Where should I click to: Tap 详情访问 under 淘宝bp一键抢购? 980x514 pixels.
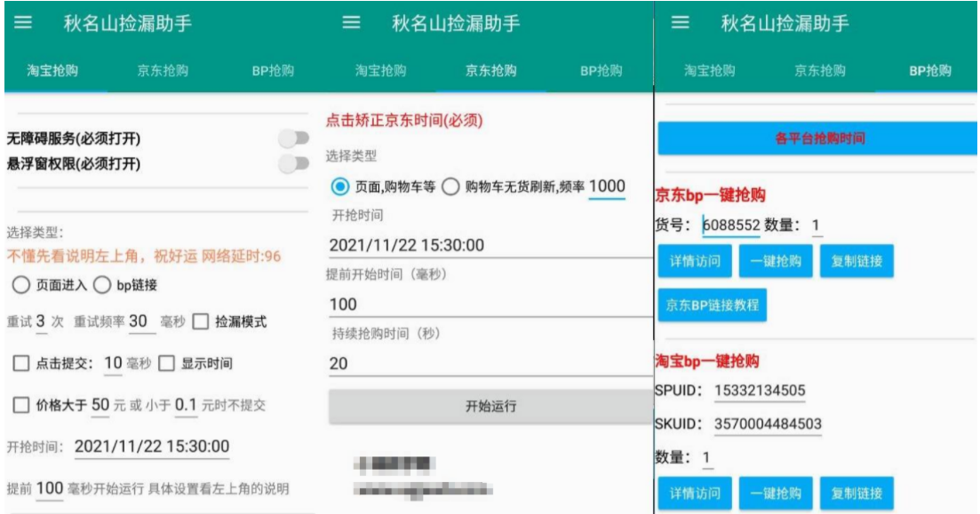(695, 494)
